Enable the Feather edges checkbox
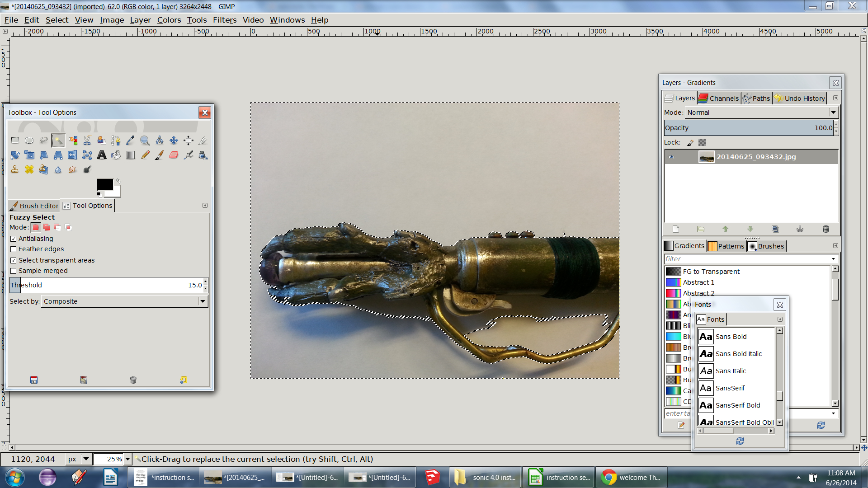This screenshot has height=488, width=868. point(14,249)
